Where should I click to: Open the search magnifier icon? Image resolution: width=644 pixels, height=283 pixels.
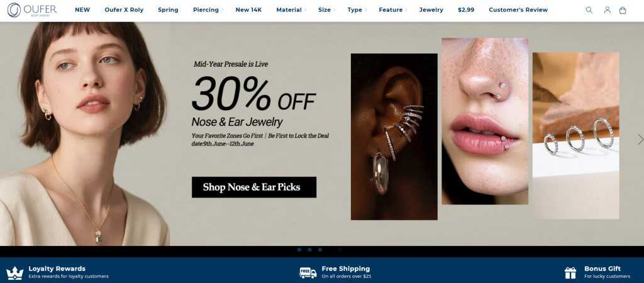[589, 10]
